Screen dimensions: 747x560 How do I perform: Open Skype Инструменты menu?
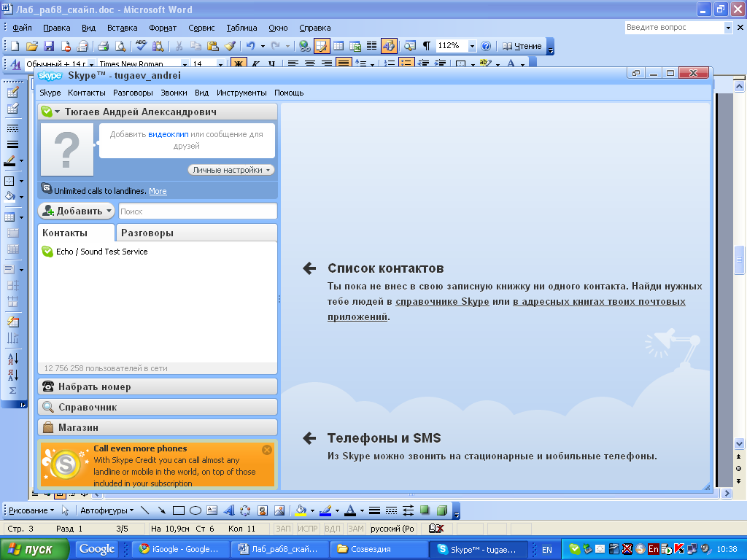(x=241, y=93)
